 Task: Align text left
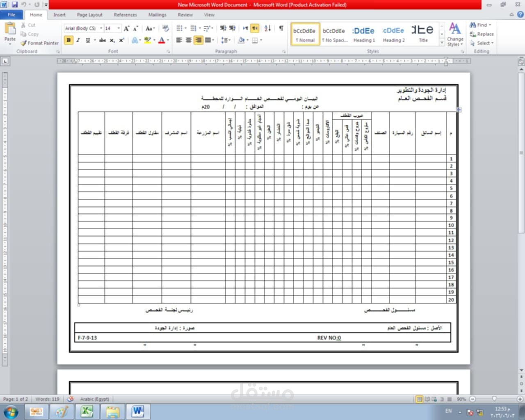179,40
